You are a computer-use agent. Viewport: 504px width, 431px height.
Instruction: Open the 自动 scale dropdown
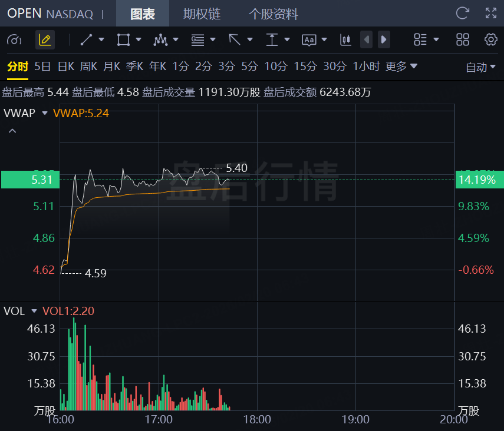(481, 67)
